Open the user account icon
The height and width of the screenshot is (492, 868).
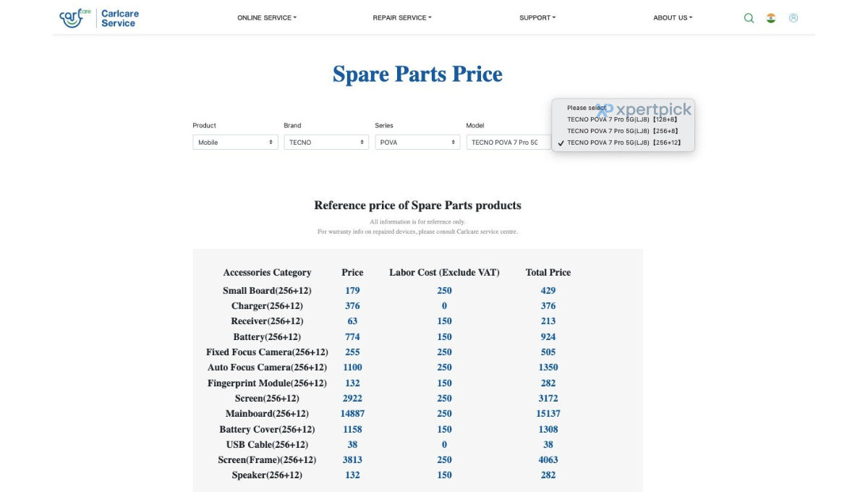pos(793,18)
